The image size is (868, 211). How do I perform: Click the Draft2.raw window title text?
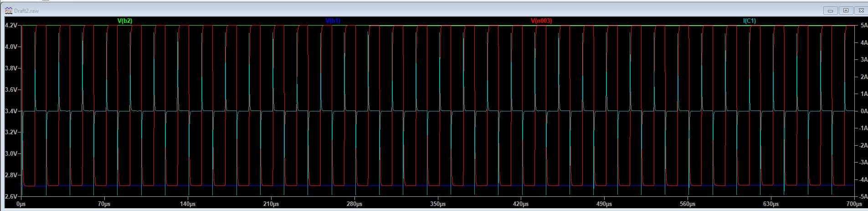[x=26, y=11]
